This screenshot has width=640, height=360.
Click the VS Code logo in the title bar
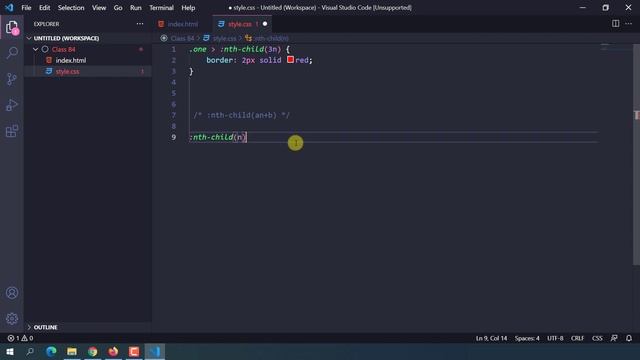tap(9, 8)
